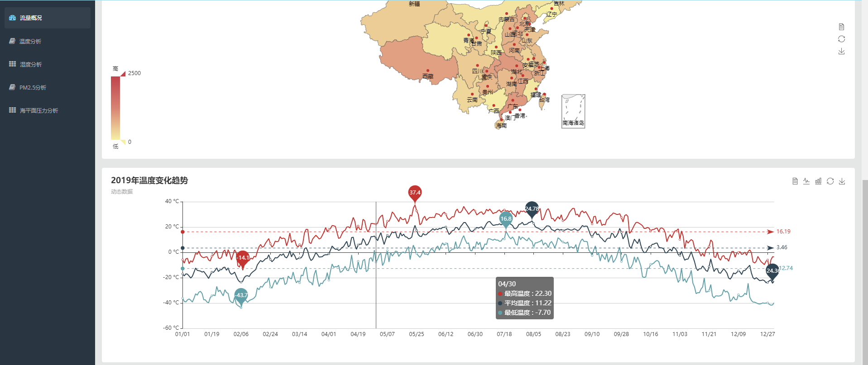Click the -12.74 teal average line label
The width and height of the screenshot is (868, 365).
[x=786, y=268]
